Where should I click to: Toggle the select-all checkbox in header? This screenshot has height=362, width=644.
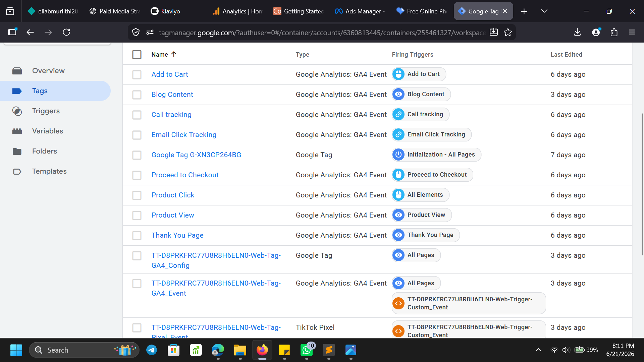137,55
